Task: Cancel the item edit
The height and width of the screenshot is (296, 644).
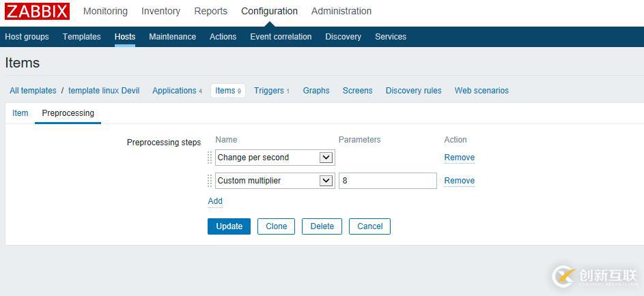Action: point(369,226)
